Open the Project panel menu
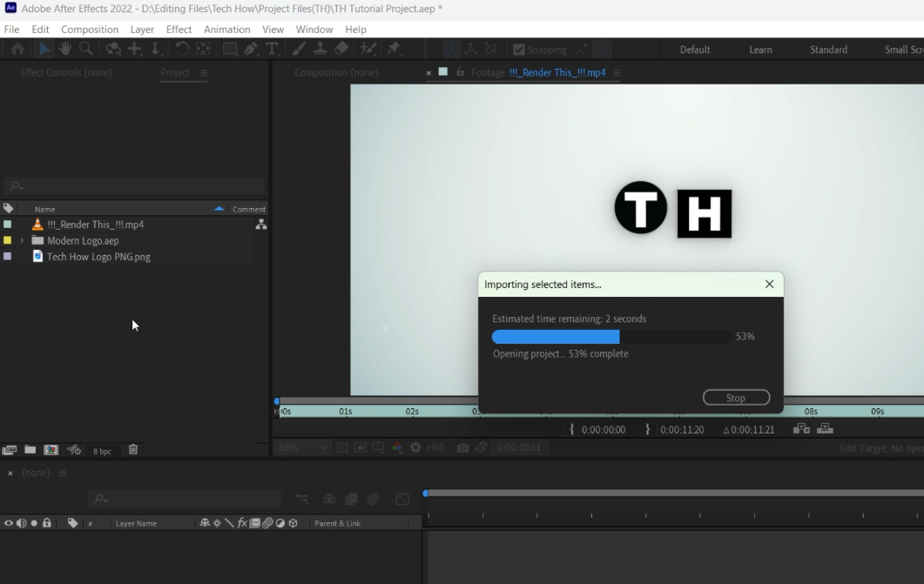Viewport: 924px width, 584px height. 204,73
